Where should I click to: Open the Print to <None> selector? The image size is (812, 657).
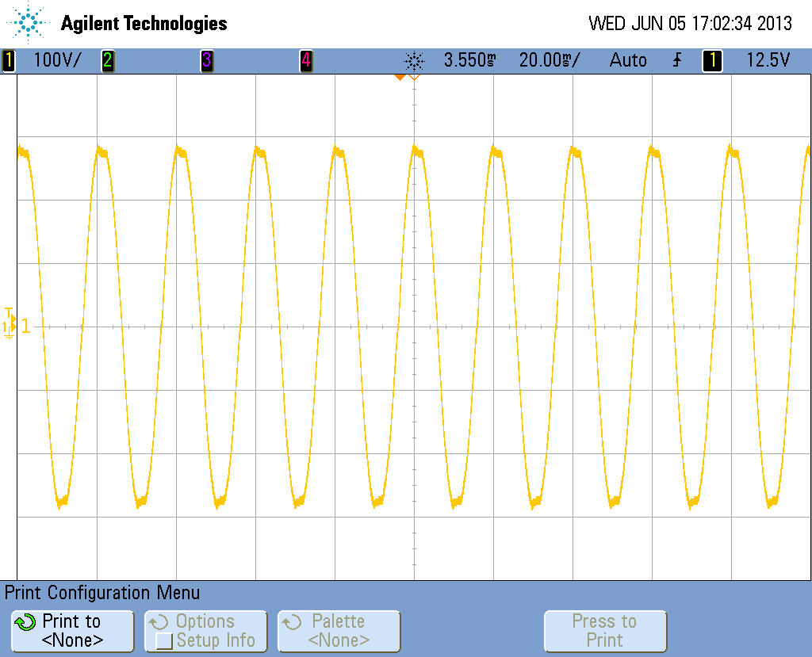(71, 631)
